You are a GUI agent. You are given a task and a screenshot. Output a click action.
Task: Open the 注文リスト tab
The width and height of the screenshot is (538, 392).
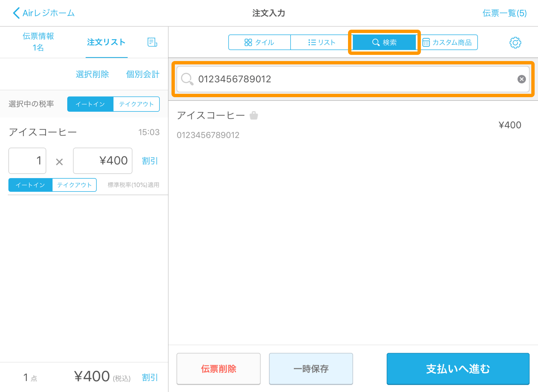point(106,43)
